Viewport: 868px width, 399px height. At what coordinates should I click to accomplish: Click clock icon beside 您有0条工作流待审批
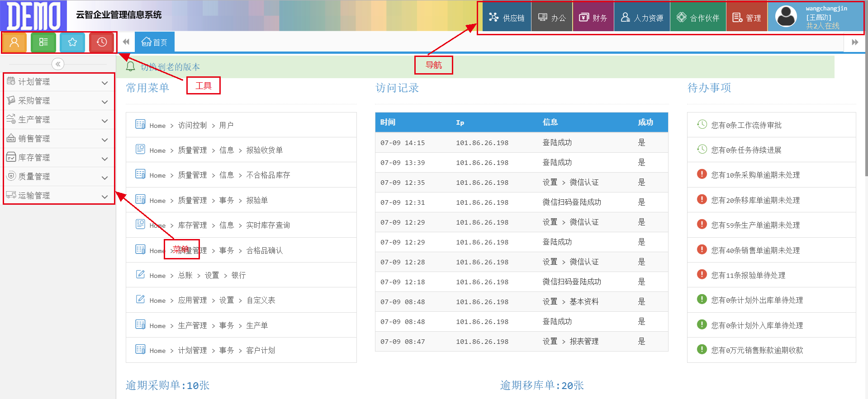click(702, 124)
